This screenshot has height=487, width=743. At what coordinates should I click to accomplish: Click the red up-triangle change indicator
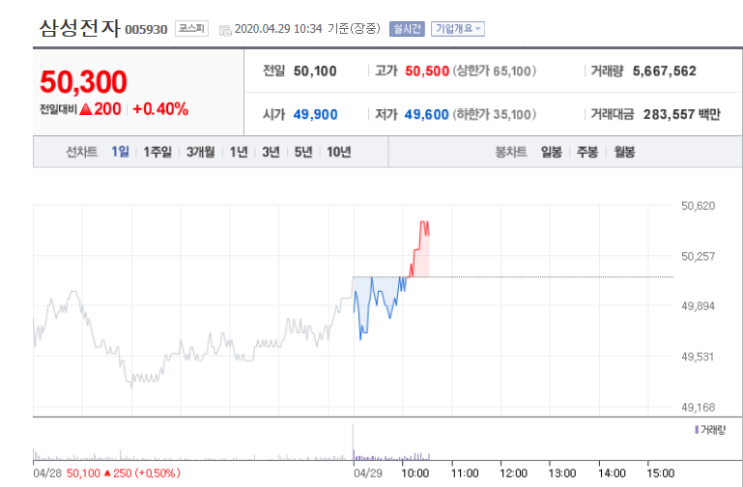[86, 109]
